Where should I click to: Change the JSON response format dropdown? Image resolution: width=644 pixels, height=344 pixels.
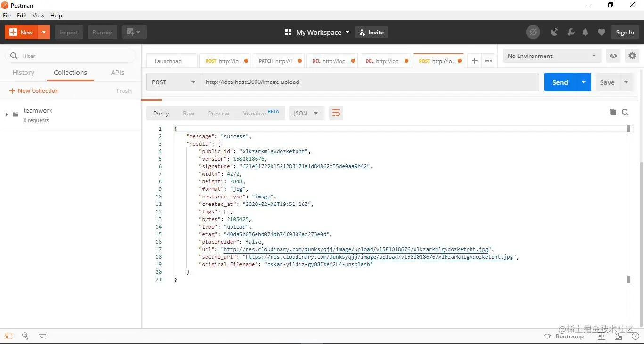click(306, 113)
